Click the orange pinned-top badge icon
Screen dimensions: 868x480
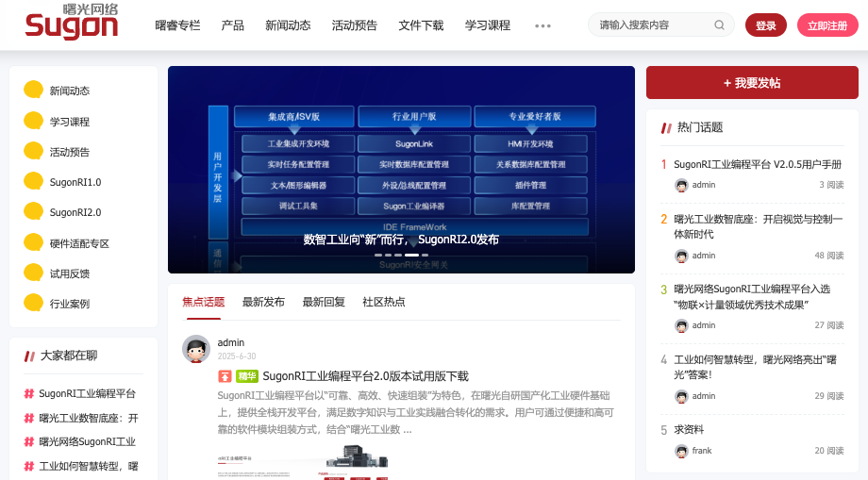coord(225,376)
